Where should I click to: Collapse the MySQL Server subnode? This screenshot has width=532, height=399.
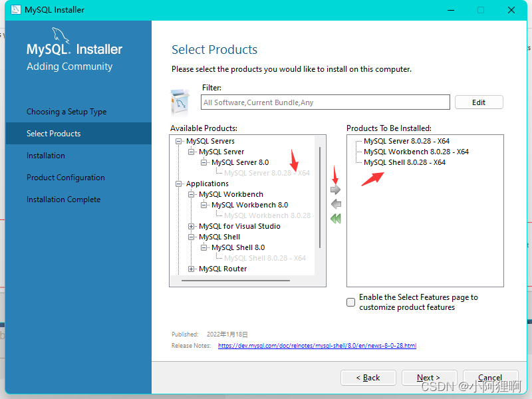point(191,152)
